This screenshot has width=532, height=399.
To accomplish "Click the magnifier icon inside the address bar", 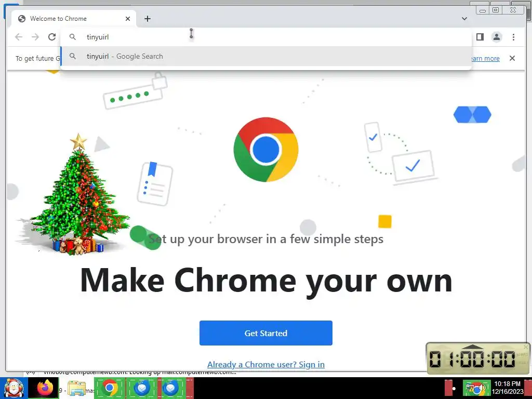I will [73, 37].
